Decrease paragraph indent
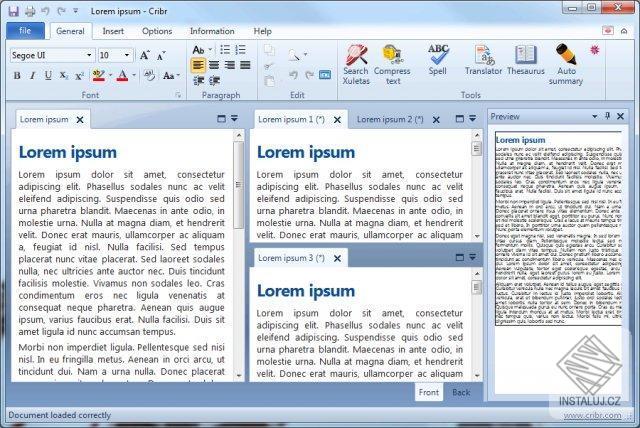The image size is (640, 428). pos(199,81)
